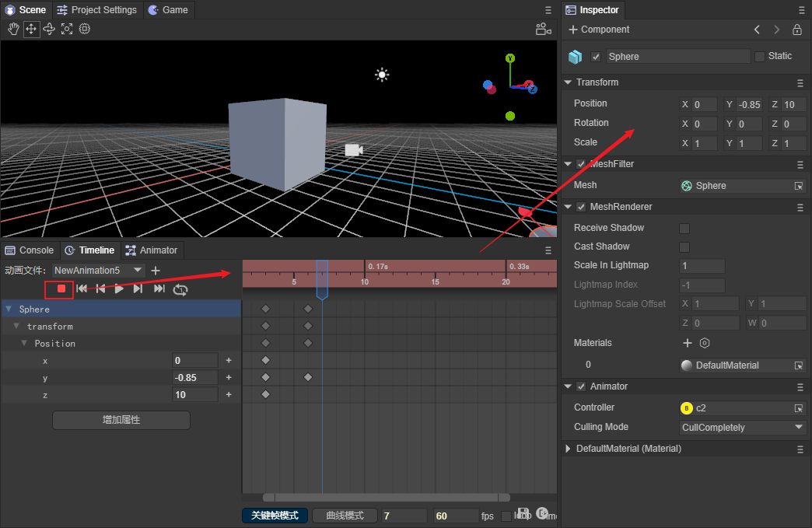This screenshot has width=812, height=528.
Task: Jump to the first frame of animation
Action: [x=82, y=289]
